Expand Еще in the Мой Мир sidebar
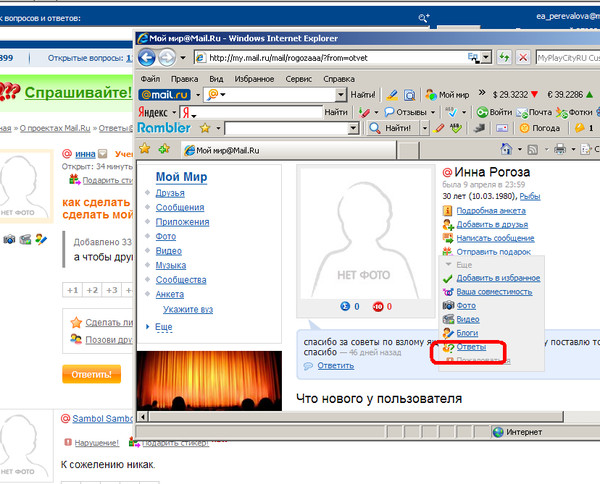 pos(163,327)
